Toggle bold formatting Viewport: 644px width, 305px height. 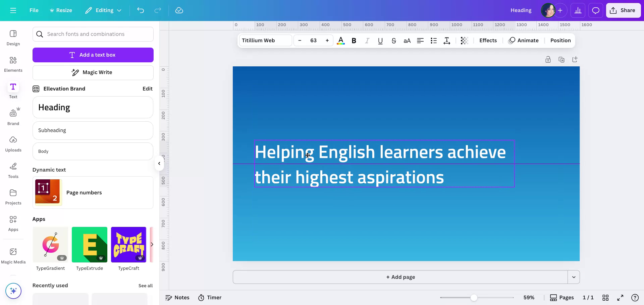pos(354,41)
